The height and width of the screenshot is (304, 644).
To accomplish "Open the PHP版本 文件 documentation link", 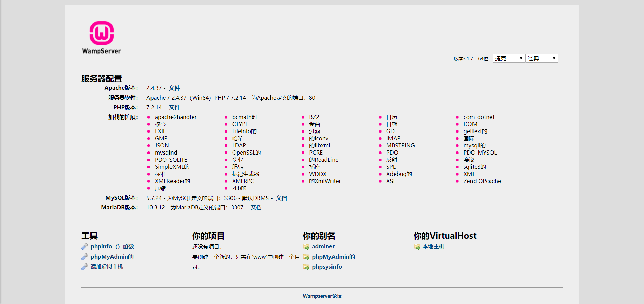I will [174, 107].
